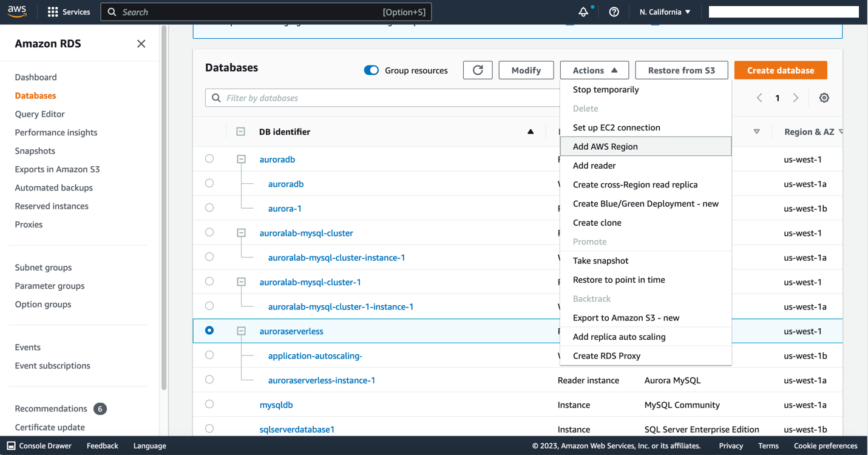Open the mysqldb database link

[x=276, y=405]
